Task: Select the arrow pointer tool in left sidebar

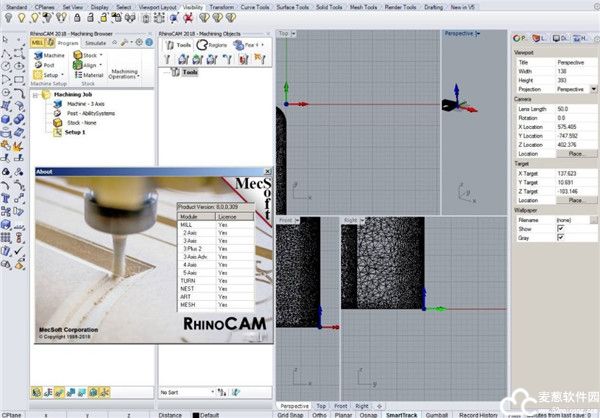Action: 5,39
